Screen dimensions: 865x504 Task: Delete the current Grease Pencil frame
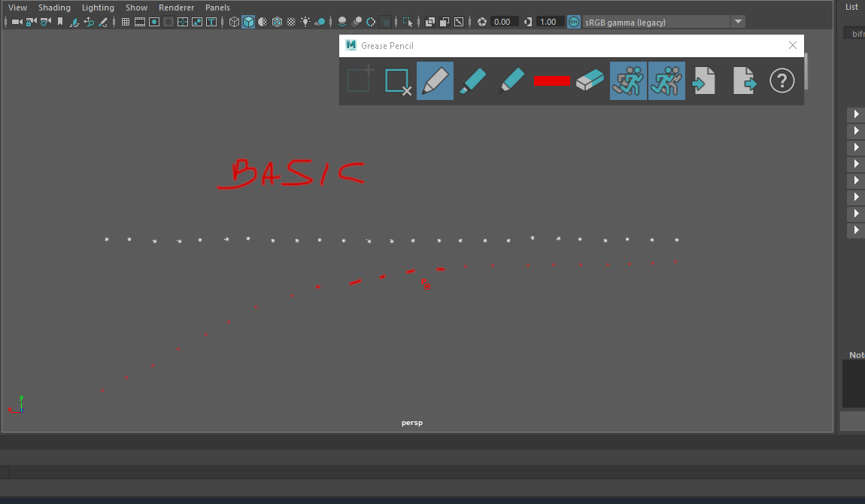[x=398, y=80]
